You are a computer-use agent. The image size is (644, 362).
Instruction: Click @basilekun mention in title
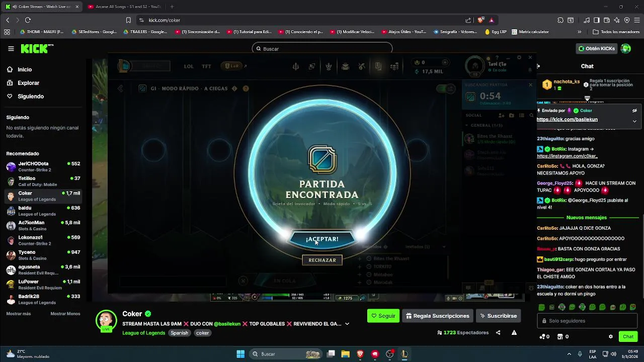[227, 324]
